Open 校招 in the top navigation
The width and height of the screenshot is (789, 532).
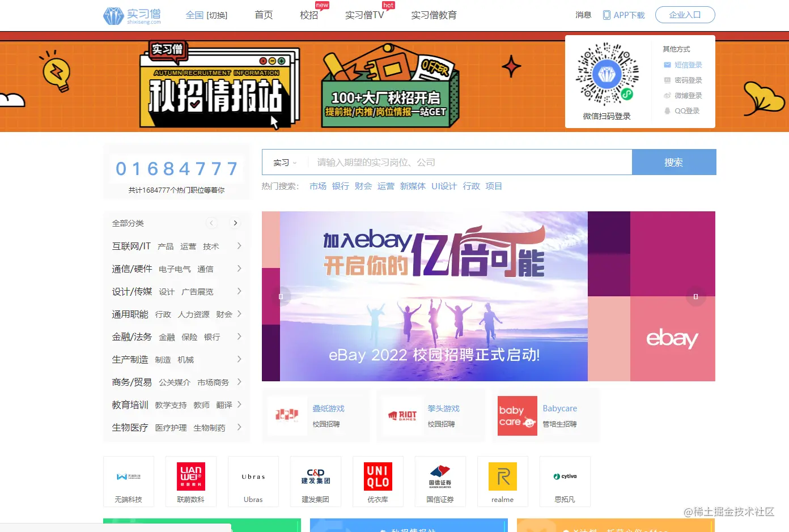point(309,15)
